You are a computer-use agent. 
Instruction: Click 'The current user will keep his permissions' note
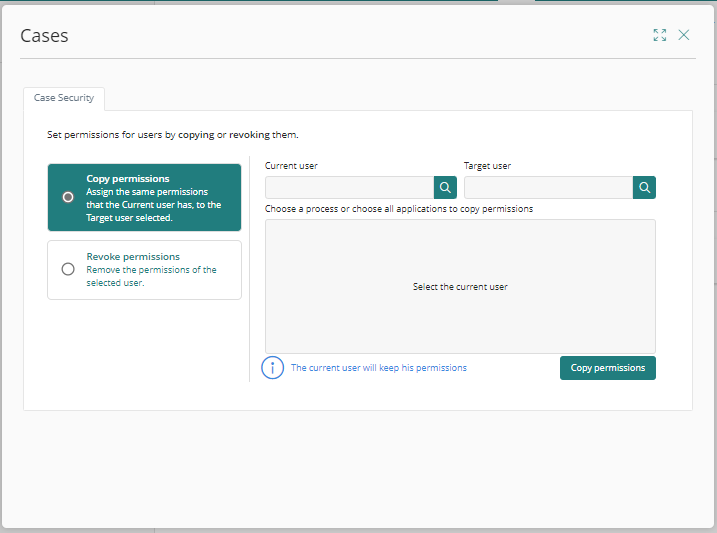(379, 368)
